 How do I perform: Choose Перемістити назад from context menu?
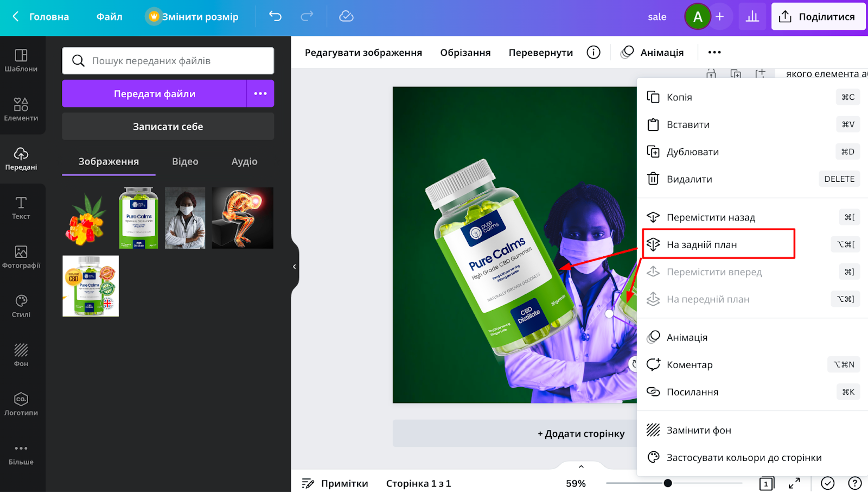[x=752, y=217]
